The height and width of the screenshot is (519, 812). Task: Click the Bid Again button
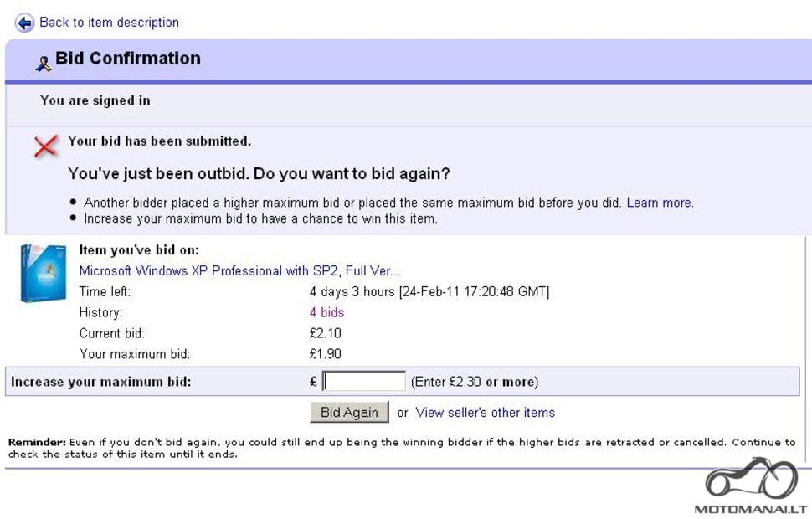pos(349,413)
